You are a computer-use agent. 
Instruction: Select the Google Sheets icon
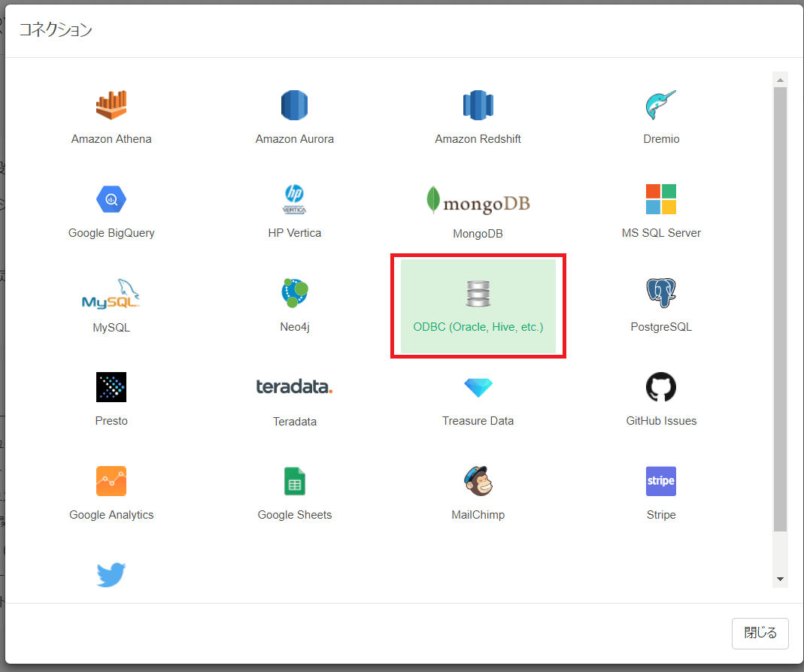point(294,481)
